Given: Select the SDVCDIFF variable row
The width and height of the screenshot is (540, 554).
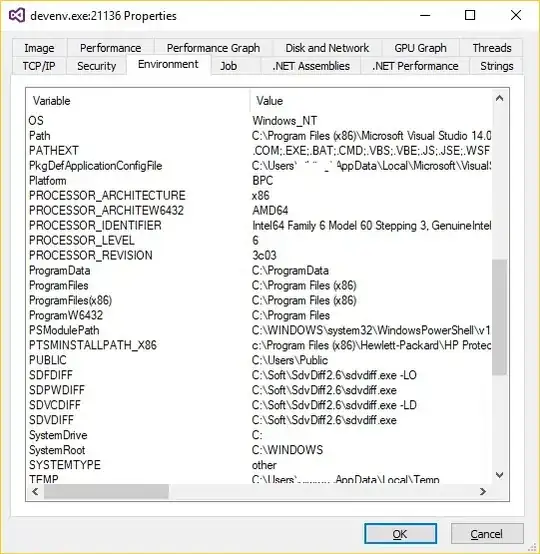Looking at the screenshot, I should 259,405.
